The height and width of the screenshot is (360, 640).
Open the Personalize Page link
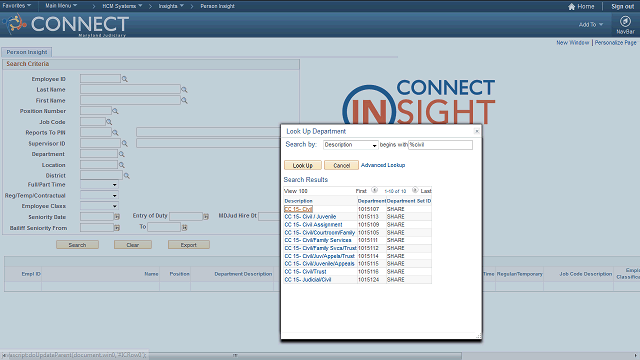click(x=616, y=43)
